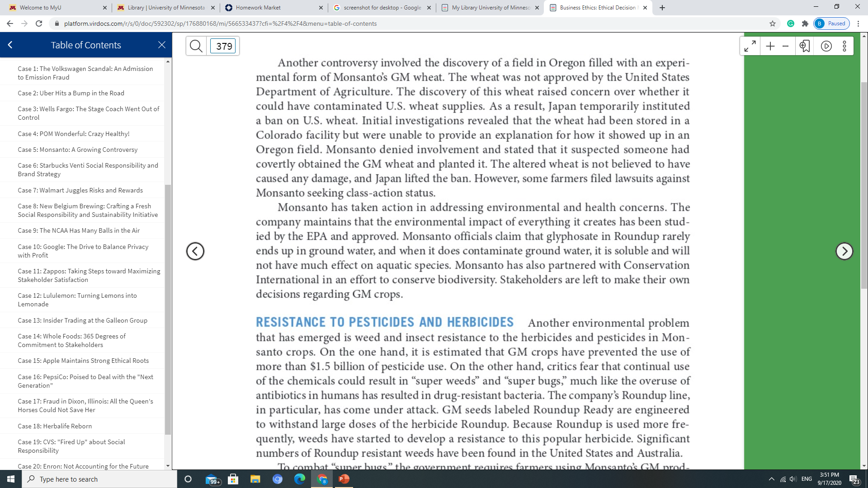Screen dimensions: 868x488
Task: Open Case 11: Zappos chapter
Action: point(89,275)
